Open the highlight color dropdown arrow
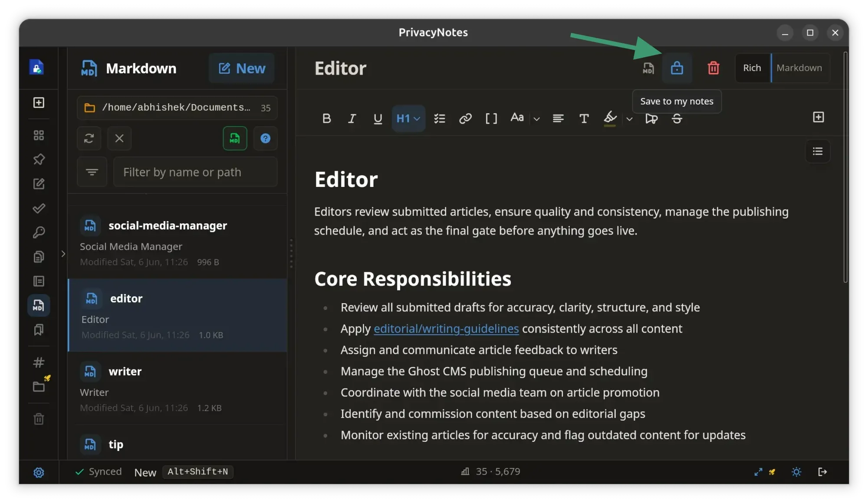 tap(629, 119)
